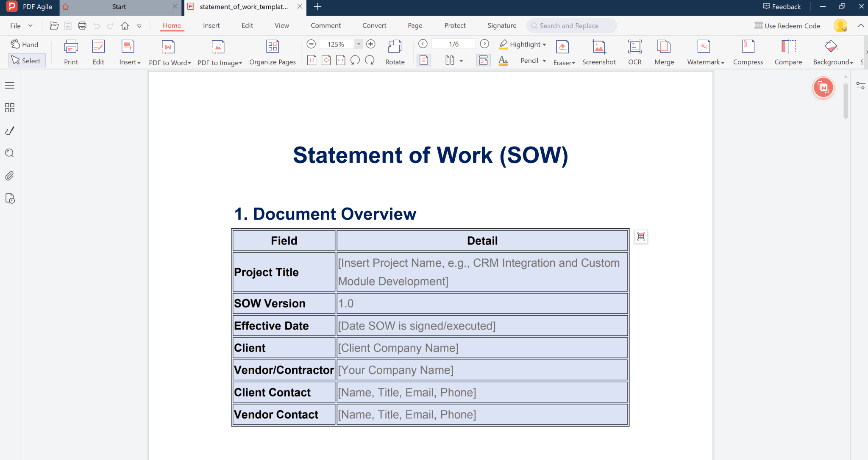The height and width of the screenshot is (460, 868).
Task: Click Use Redeem Code
Action: pos(787,26)
